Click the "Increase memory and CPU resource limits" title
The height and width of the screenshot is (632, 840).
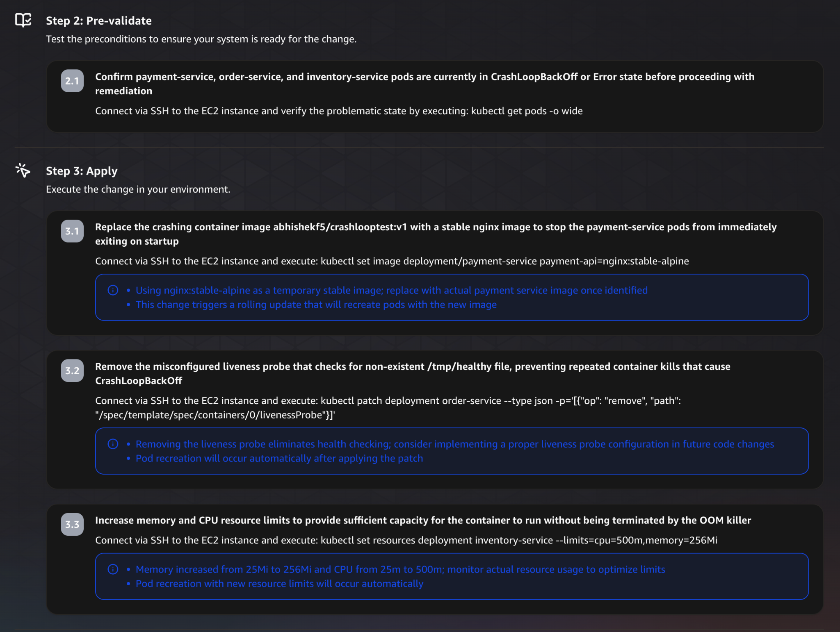(423, 520)
